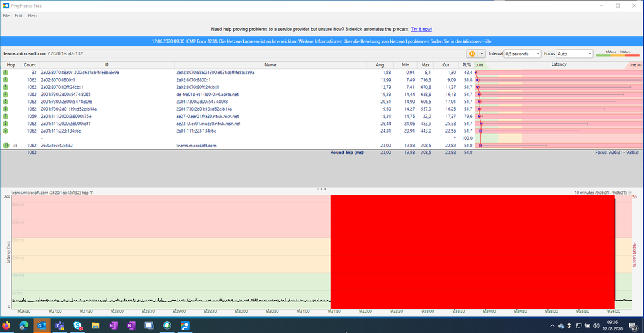Open the Focus Auto dropdown

point(574,54)
